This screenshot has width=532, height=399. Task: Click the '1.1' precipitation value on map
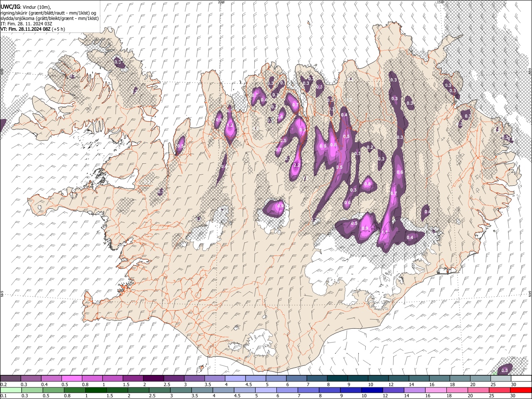[x=384, y=232]
